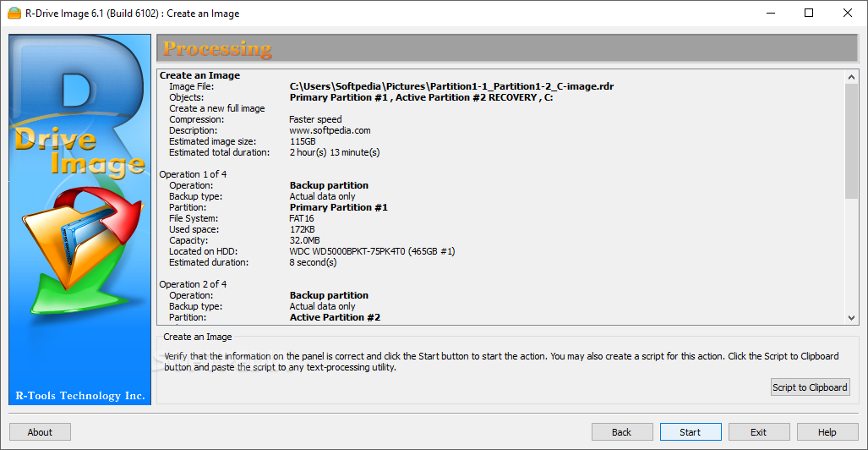Open the About dialog
This screenshot has width=868, height=450.
point(40,431)
